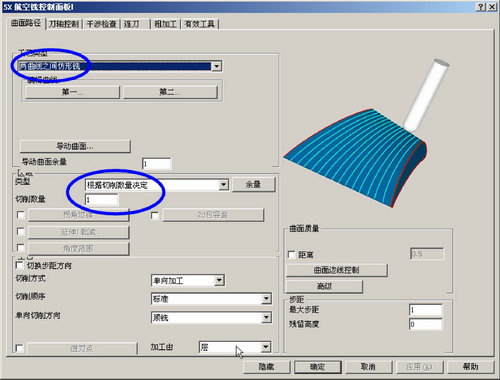This screenshot has width=500, height=380.
Task: Click the 最大步距 input field
Action: coord(426,310)
